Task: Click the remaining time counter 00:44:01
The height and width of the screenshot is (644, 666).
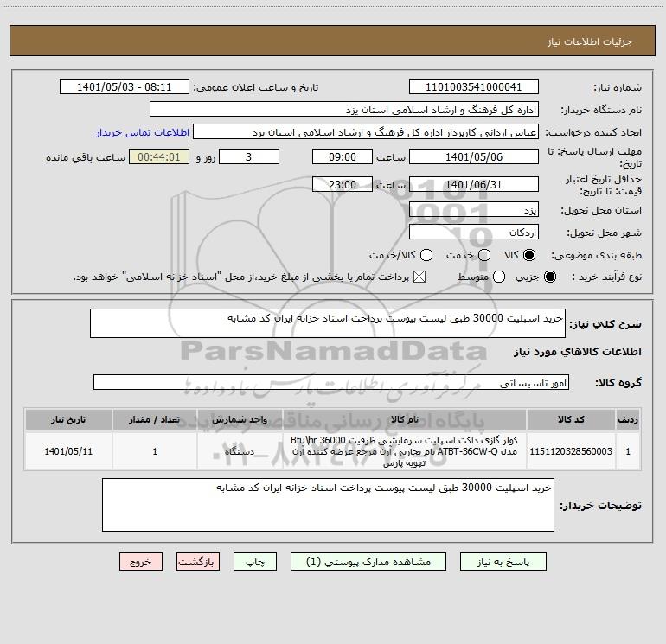Action: coord(159,156)
